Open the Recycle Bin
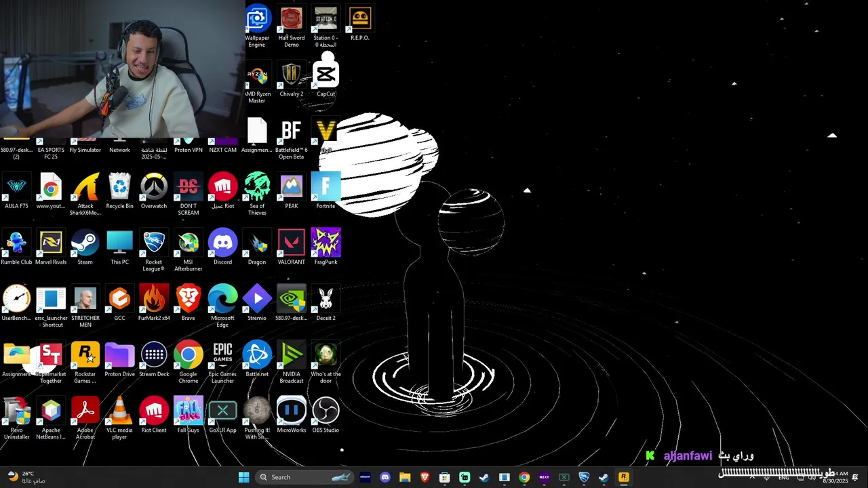868x488 pixels. (119, 191)
